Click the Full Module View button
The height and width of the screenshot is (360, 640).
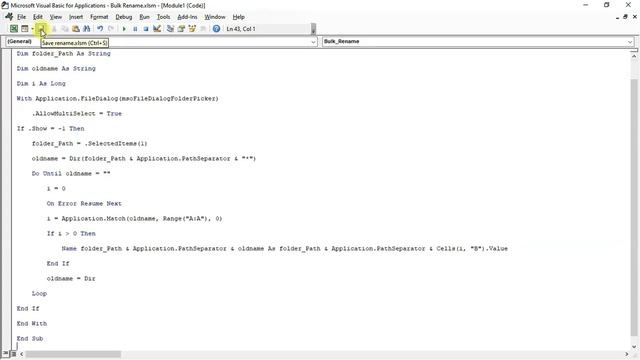click(x=13, y=354)
